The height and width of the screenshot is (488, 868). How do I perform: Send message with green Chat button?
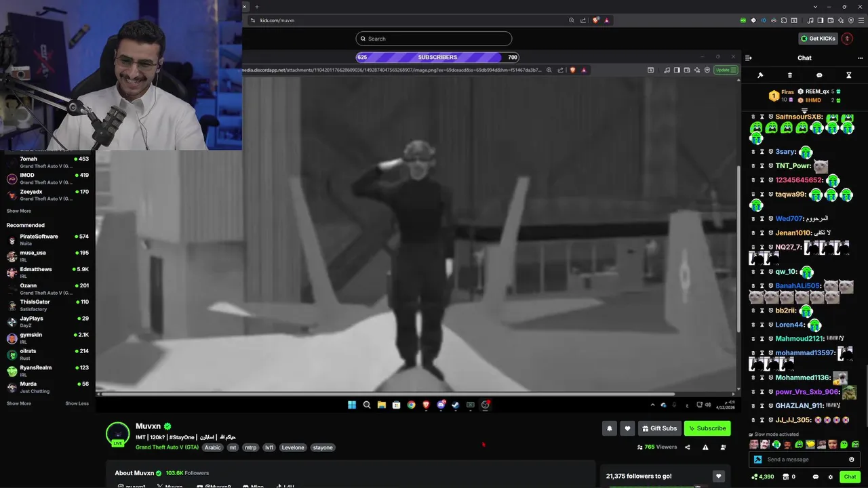point(850,477)
